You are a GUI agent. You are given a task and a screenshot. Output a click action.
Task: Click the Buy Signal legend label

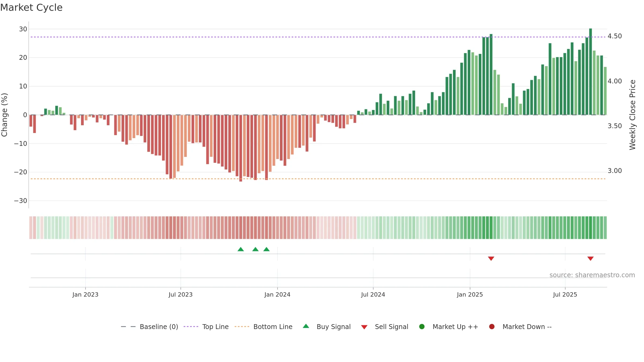[334, 327]
